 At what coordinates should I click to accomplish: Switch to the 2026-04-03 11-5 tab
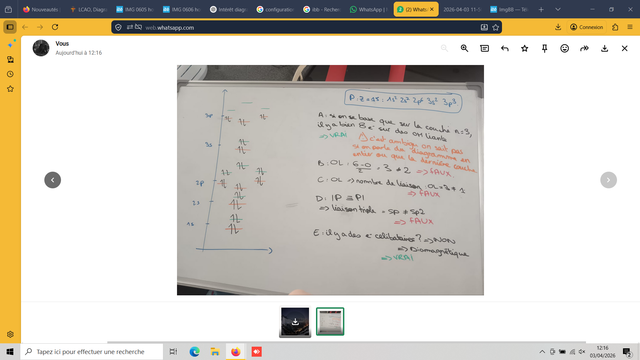(x=462, y=9)
